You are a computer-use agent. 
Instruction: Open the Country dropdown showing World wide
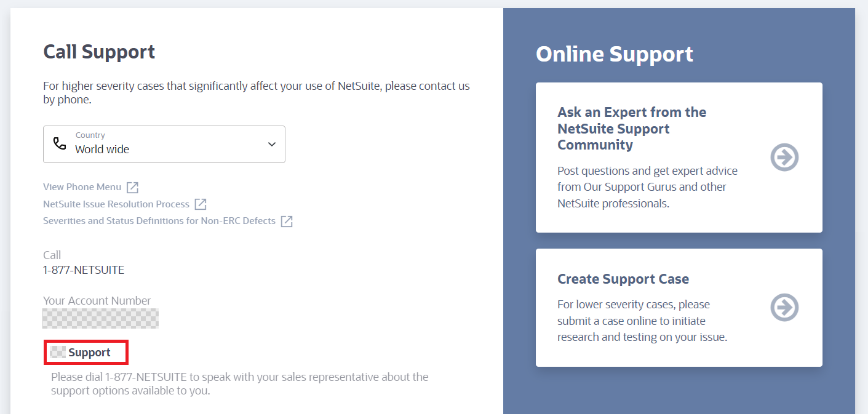(x=164, y=144)
